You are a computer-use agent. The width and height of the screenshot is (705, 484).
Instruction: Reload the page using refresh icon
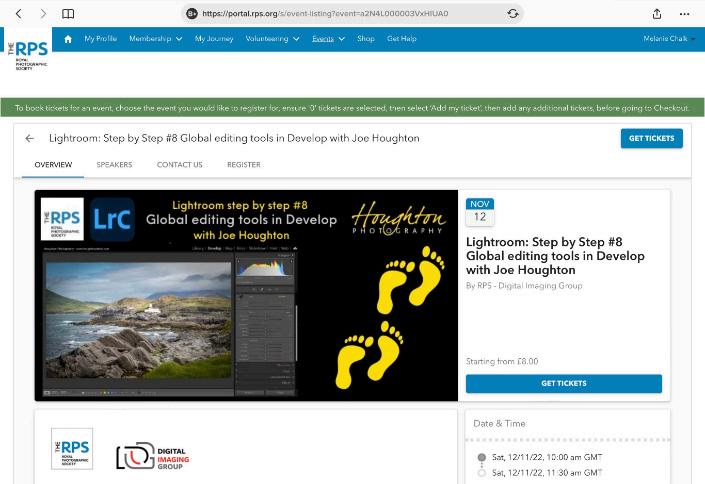click(513, 13)
